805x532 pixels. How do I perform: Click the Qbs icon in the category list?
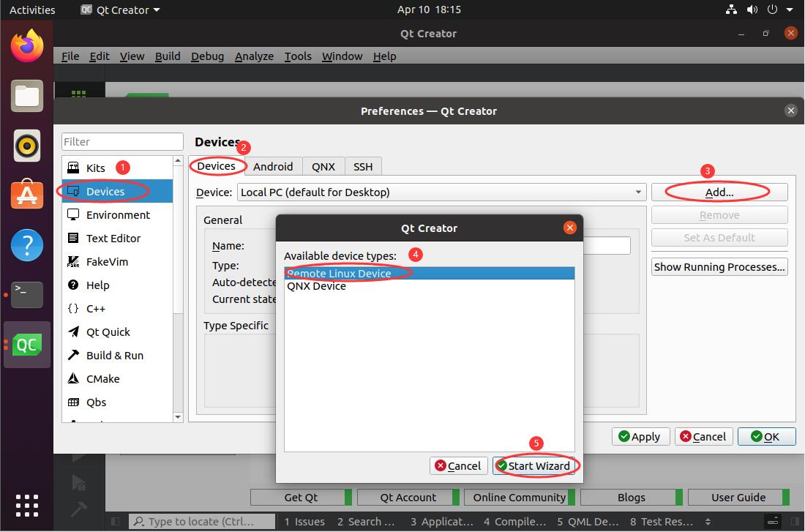73,402
